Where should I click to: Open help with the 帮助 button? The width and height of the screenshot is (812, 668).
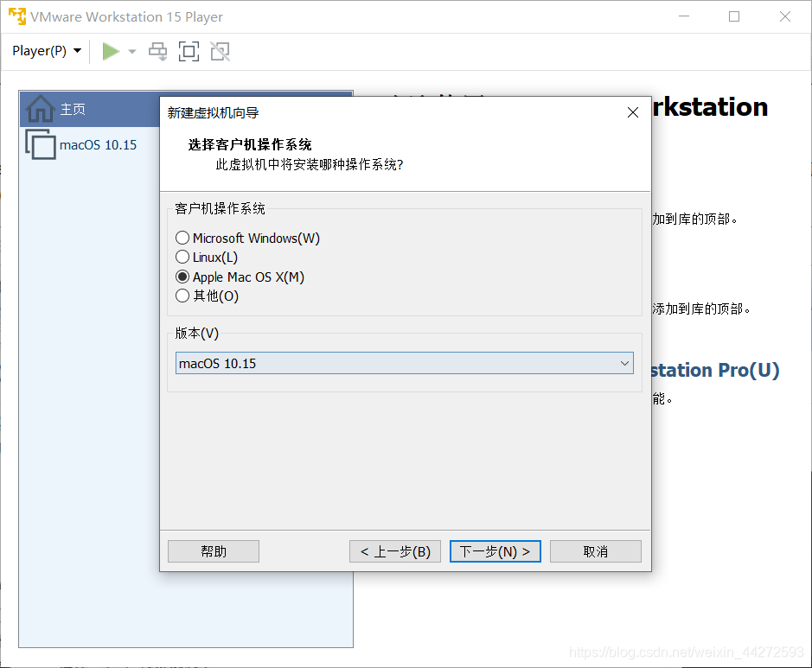pos(214,551)
